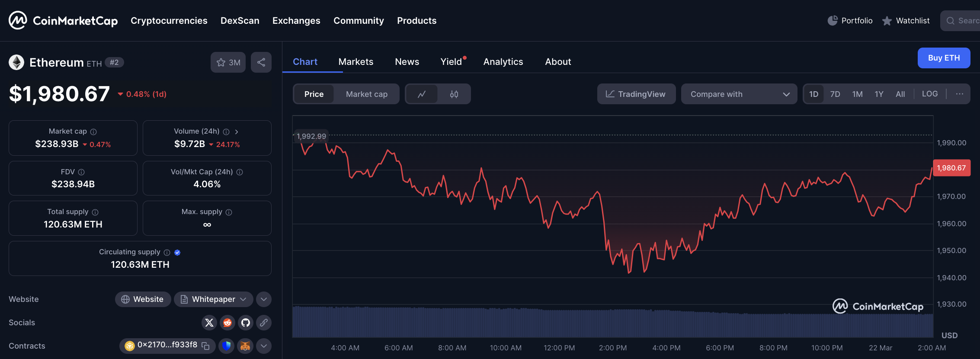980x359 pixels.
Task: Click the 1,980.67 current price marker
Action: click(x=951, y=168)
